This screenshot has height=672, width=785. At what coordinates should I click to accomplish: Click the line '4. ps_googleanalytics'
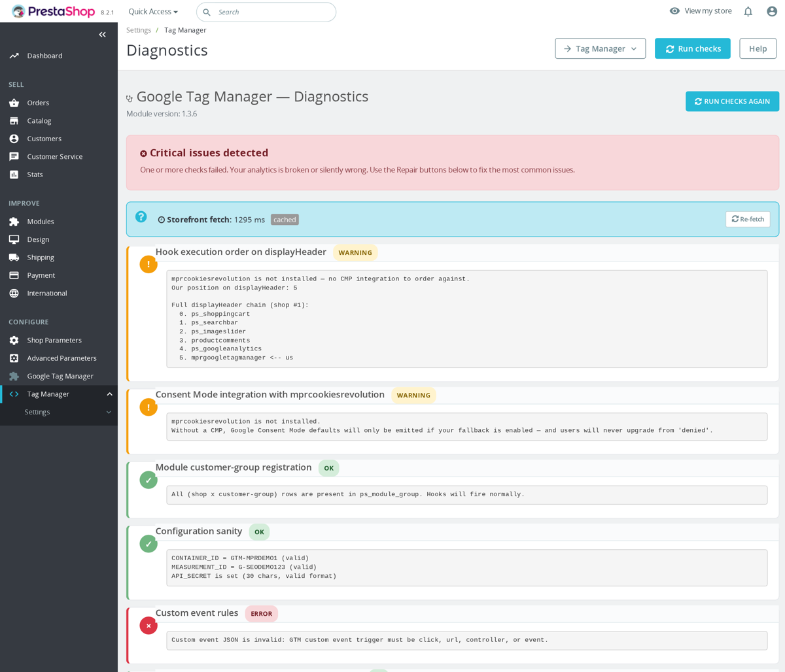[x=220, y=349]
